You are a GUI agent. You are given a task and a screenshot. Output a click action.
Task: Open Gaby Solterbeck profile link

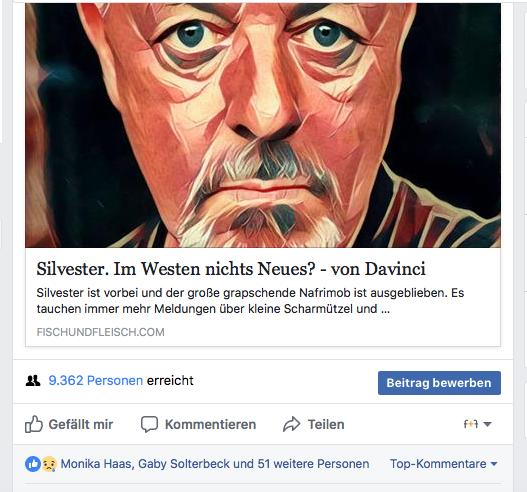pos(184,464)
